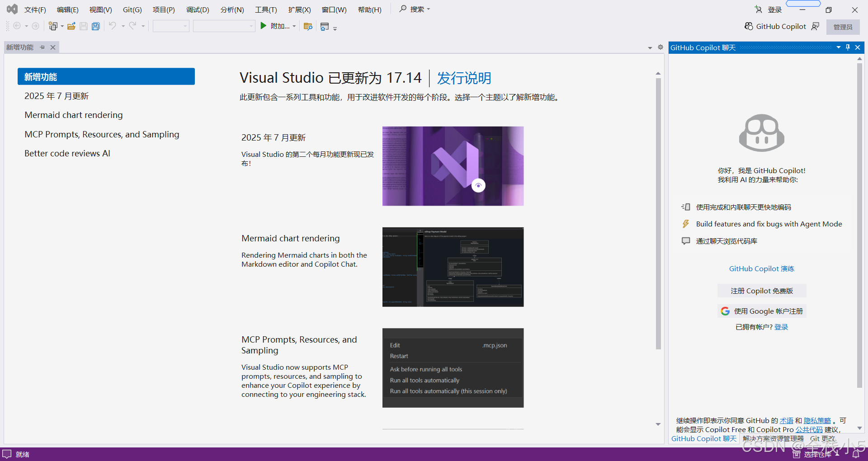Click the start window home icon
This screenshot has width=868, height=461.
325,27
